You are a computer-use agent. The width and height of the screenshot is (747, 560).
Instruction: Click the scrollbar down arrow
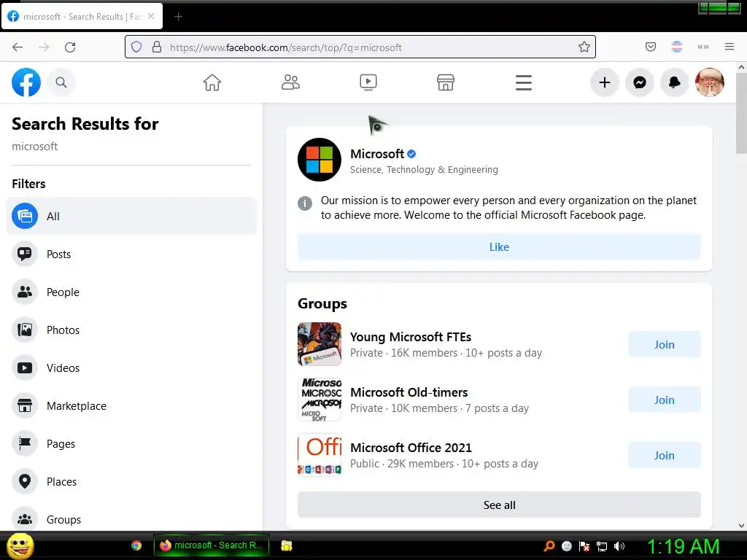(741, 526)
